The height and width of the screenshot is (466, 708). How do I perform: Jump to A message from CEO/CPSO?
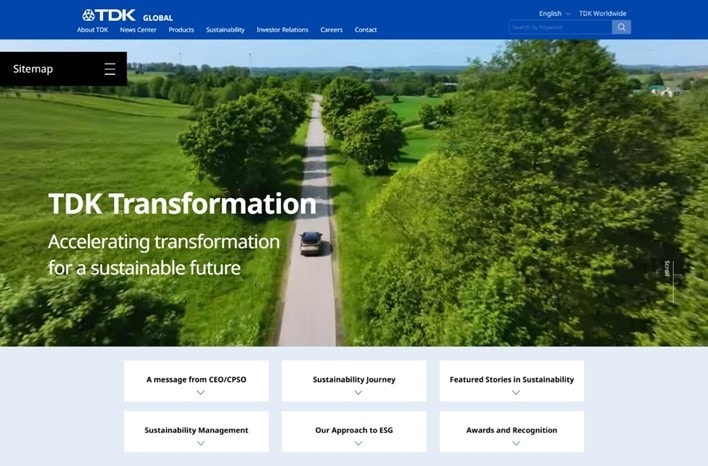(x=196, y=381)
